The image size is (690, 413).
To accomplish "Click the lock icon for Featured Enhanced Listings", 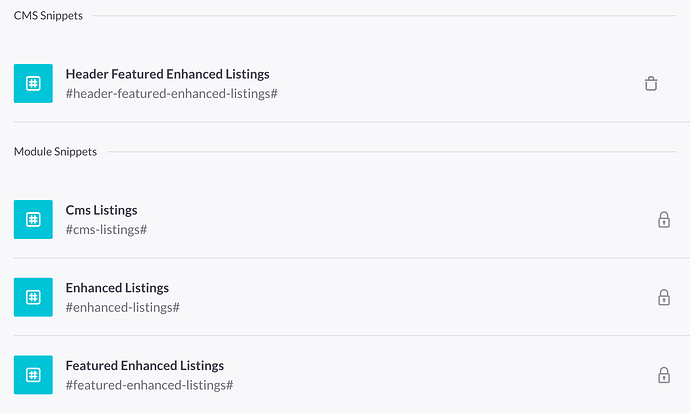I will [663, 375].
